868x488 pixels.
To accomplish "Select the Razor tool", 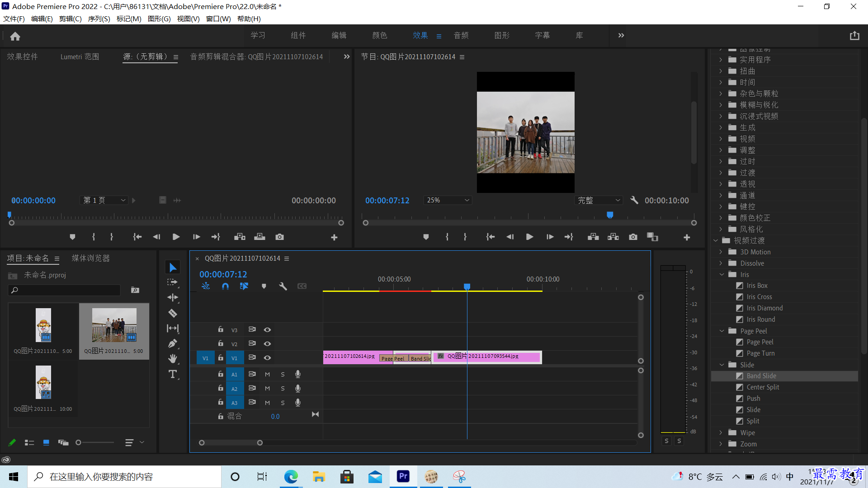I will 173,313.
